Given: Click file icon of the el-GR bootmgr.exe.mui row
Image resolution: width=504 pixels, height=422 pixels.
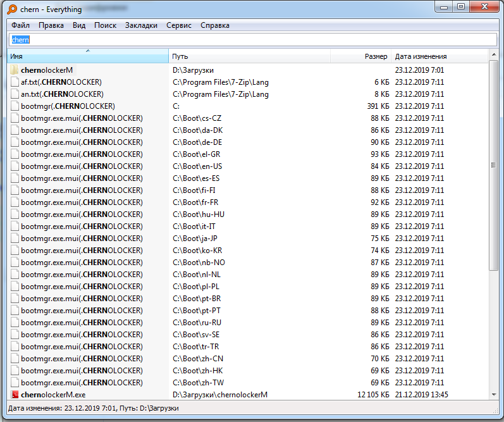Looking at the screenshot, I should coord(15,154).
